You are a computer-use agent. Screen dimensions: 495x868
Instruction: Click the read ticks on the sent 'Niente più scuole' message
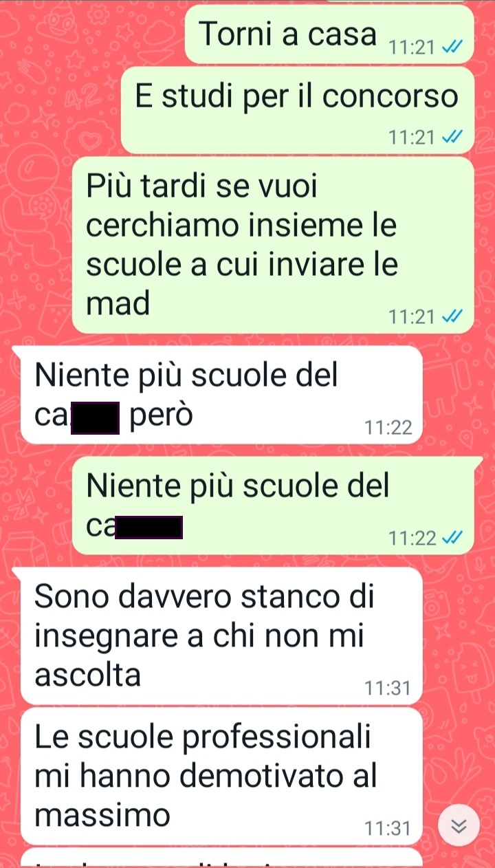pyautogui.click(x=453, y=538)
